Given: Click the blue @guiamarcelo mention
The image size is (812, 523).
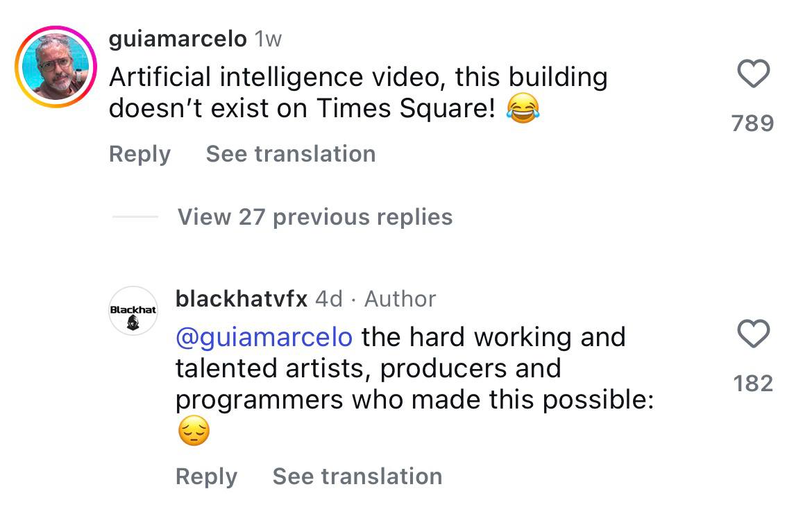Looking at the screenshot, I should click(x=264, y=337).
